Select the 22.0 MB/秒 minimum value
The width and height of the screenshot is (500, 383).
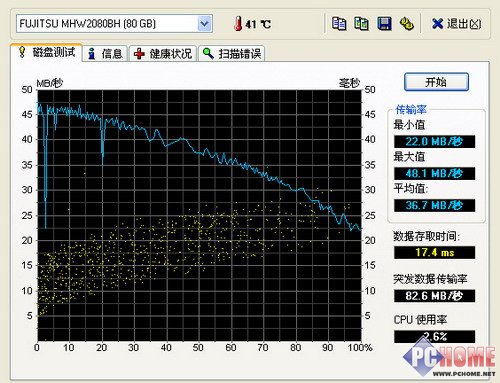coord(434,142)
